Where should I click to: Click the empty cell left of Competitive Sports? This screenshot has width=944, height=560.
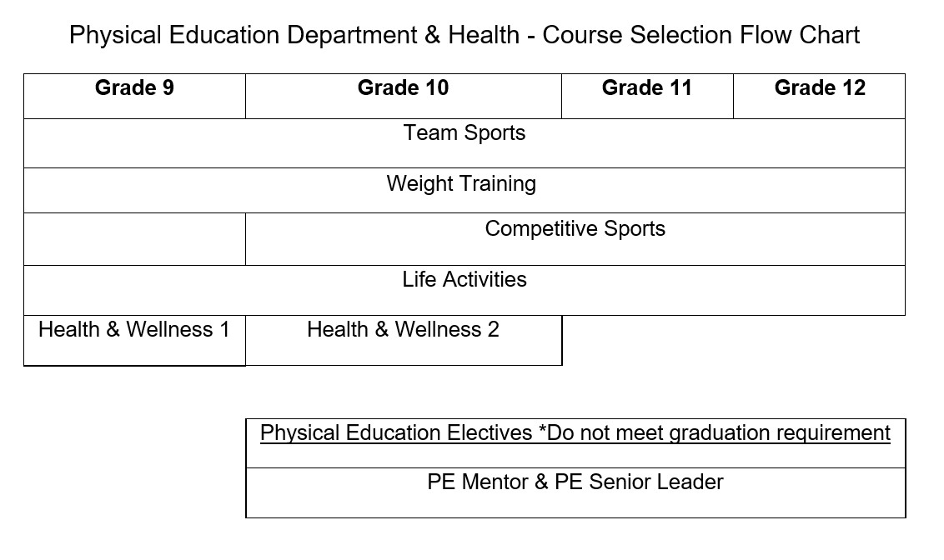click(x=134, y=239)
